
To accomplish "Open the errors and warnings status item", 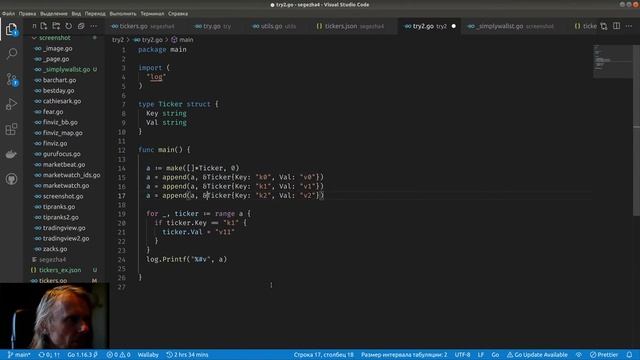I will coord(118,355).
